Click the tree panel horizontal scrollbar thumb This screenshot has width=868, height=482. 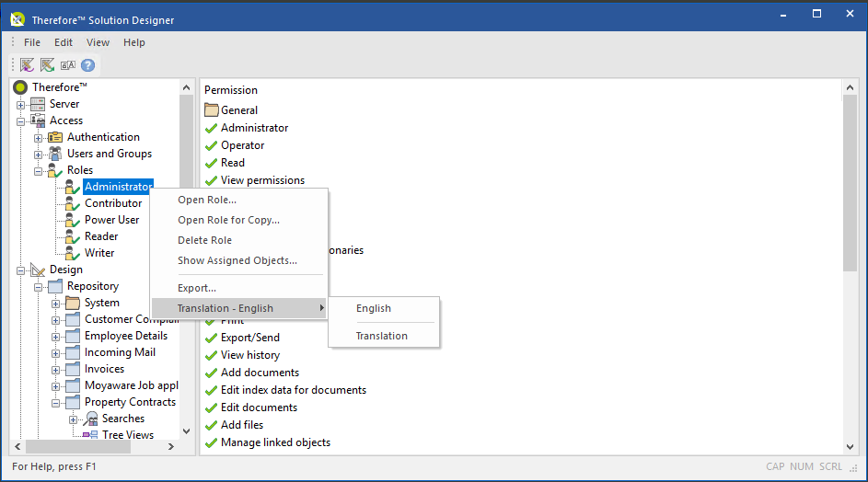[78, 446]
